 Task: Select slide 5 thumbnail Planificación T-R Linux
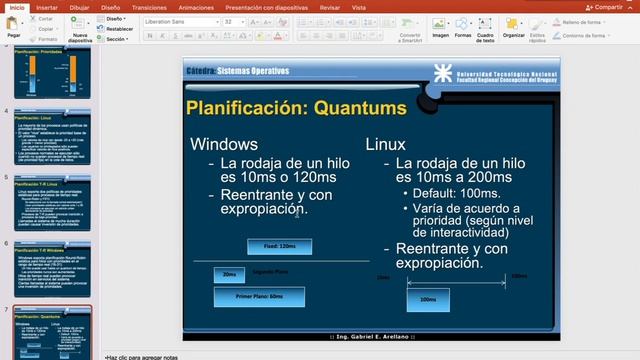pyautogui.click(x=52, y=203)
